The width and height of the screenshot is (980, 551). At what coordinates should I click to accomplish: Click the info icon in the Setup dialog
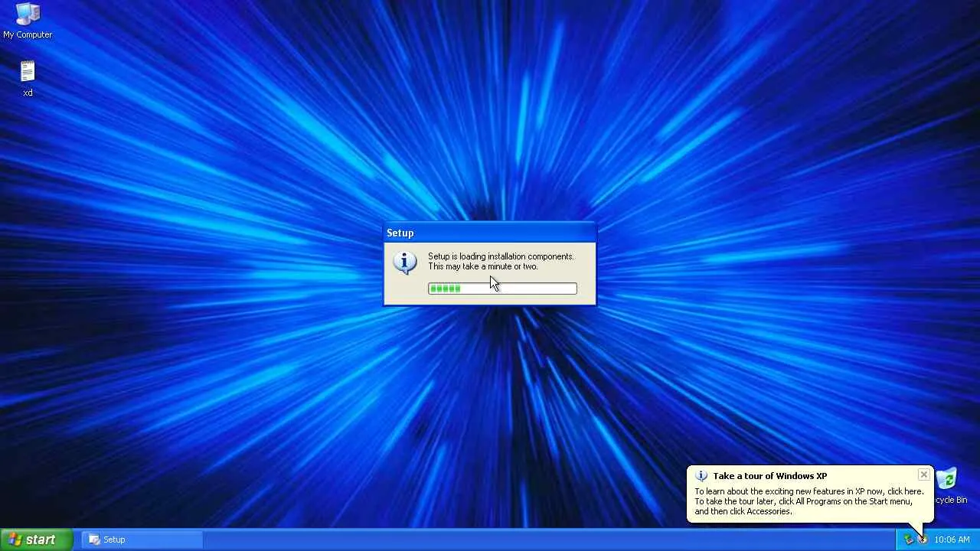(x=405, y=262)
